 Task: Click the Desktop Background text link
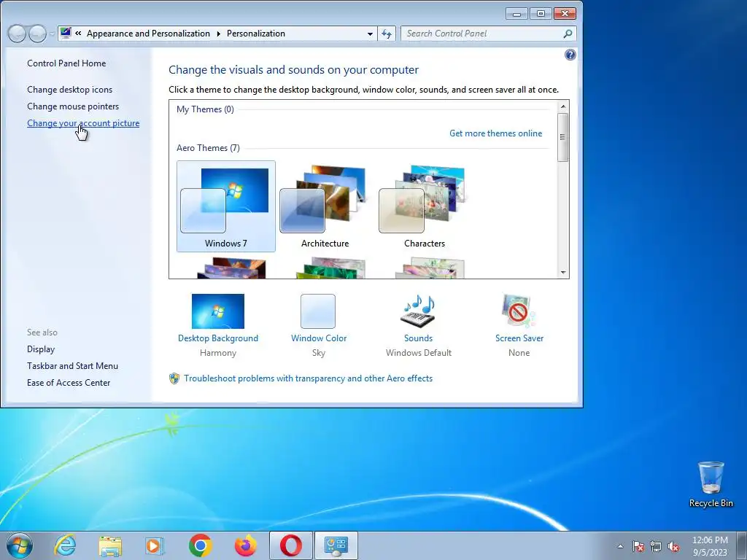tap(217, 338)
